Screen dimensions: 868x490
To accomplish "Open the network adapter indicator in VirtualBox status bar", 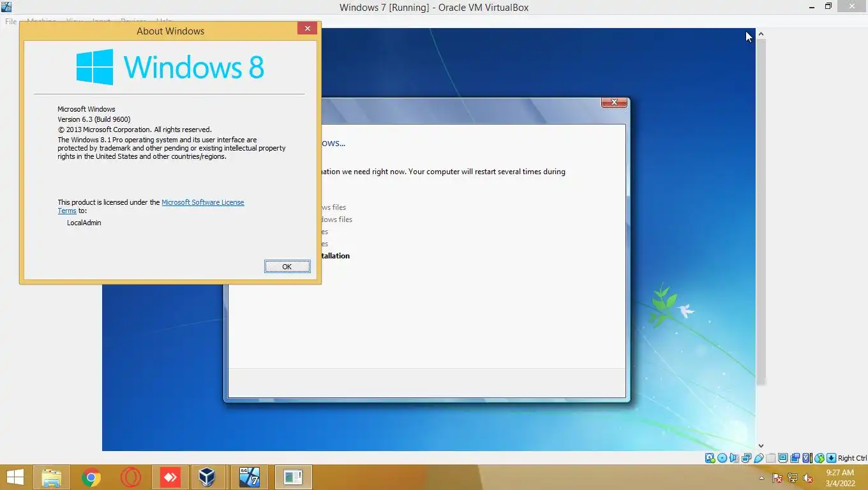I will click(746, 458).
